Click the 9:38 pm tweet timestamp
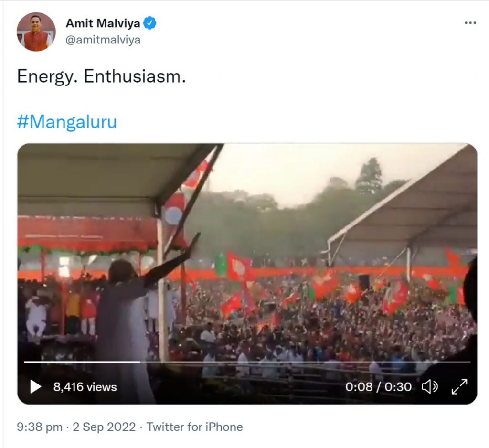Image resolution: width=489 pixels, height=448 pixels. click(x=39, y=427)
